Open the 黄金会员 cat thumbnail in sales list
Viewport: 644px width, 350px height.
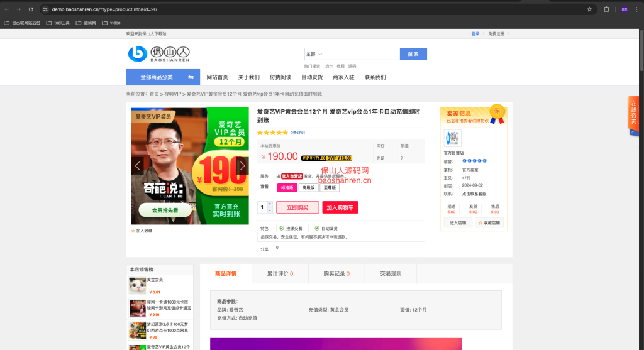click(x=138, y=286)
